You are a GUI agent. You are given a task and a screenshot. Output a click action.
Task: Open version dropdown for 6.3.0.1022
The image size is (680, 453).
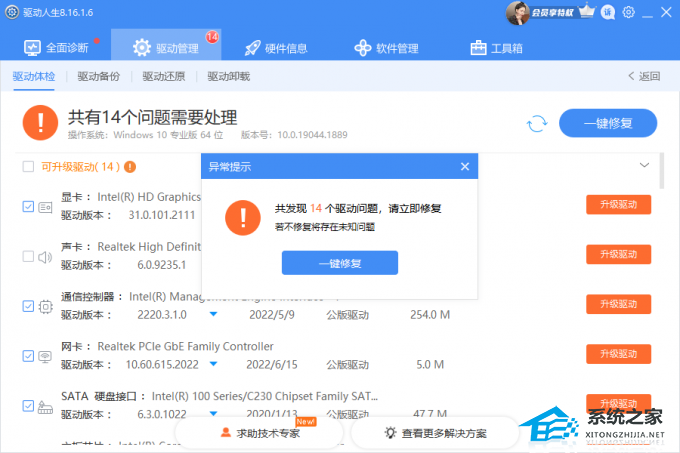pos(213,414)
